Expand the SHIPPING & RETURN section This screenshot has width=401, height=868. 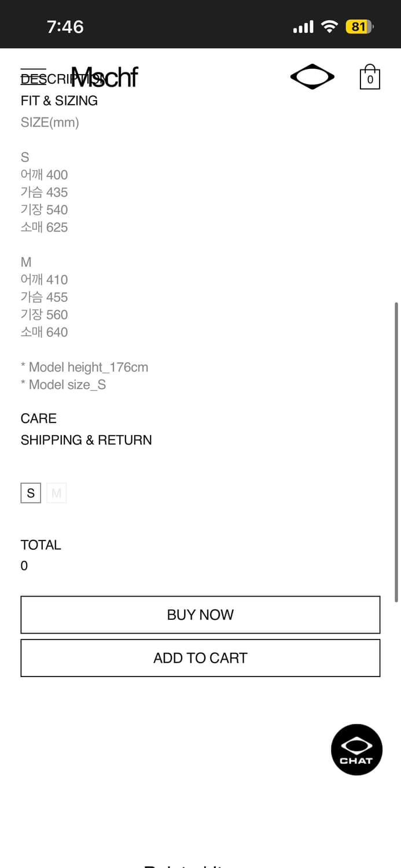86,440
